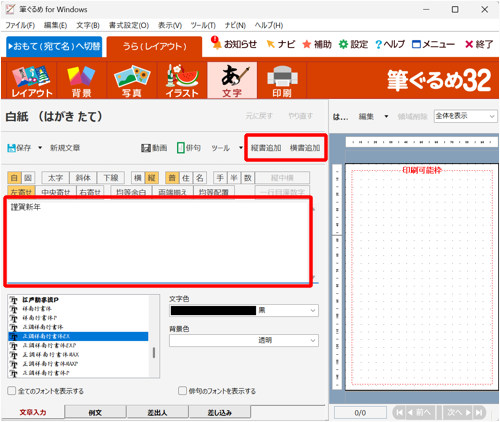This screenshot has height=422, width=500.
Task: Click the font list scrollbar thumb
Action: click(x=154, y=352)
